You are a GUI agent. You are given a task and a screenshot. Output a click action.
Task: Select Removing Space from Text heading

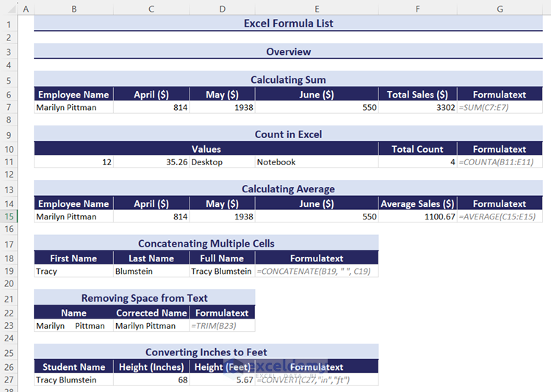tap(145, 298)
